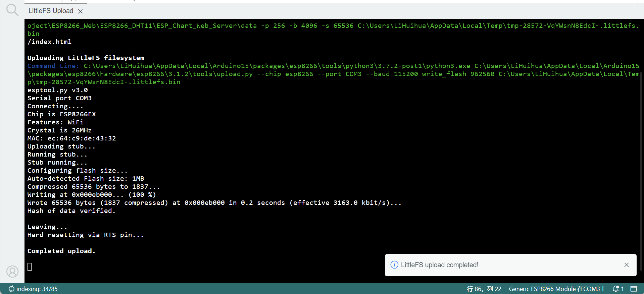The image size is (644, 294).
Task: Dismiss the LittleFS upload completed notification
Action: pyautogui.click(x=626, y=265)
